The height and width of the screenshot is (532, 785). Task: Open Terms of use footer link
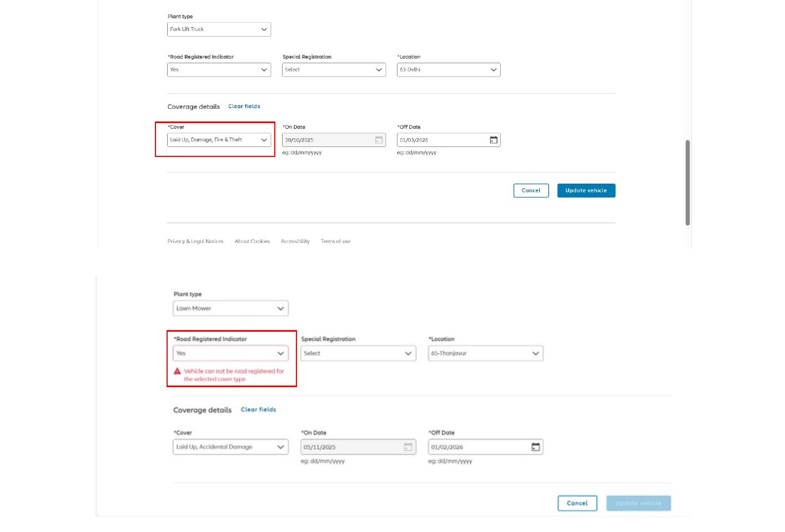tap(335, 241)
